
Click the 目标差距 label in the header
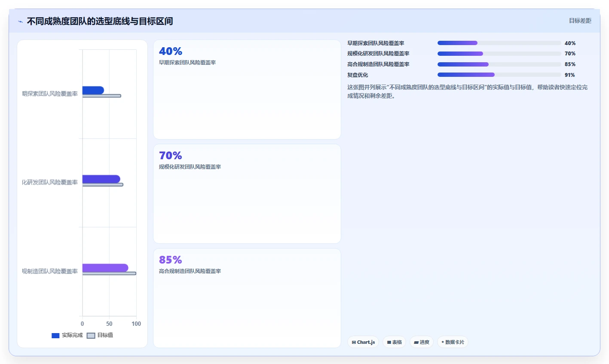[580, 21]
